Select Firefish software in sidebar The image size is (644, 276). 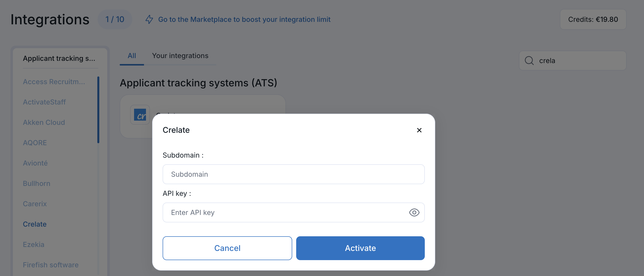[x=51, y=265]
